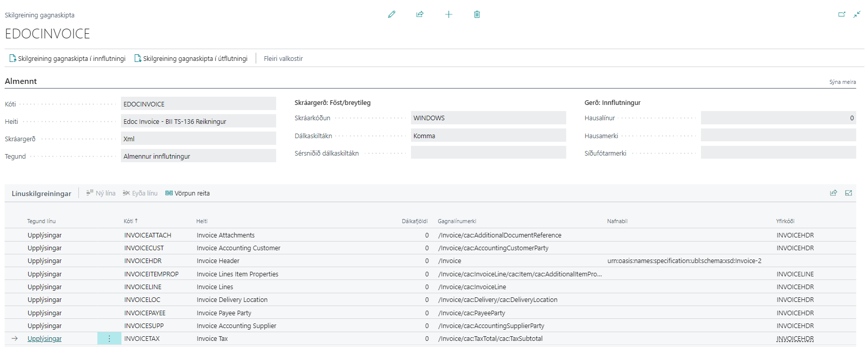Viewport: 868px width, 347px height.
Task: Click the share icon in page header
Action: (420, 14)
